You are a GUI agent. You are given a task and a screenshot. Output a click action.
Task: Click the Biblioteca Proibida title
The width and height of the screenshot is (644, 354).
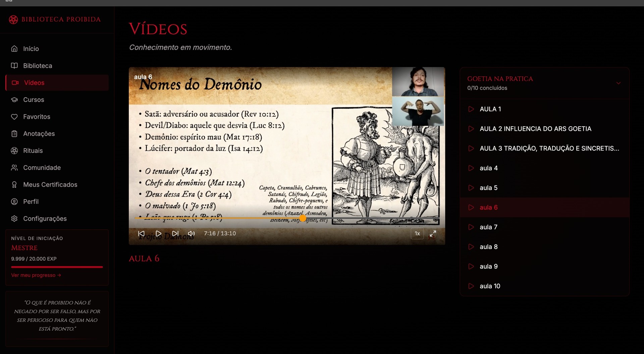[x=61, y=19]
